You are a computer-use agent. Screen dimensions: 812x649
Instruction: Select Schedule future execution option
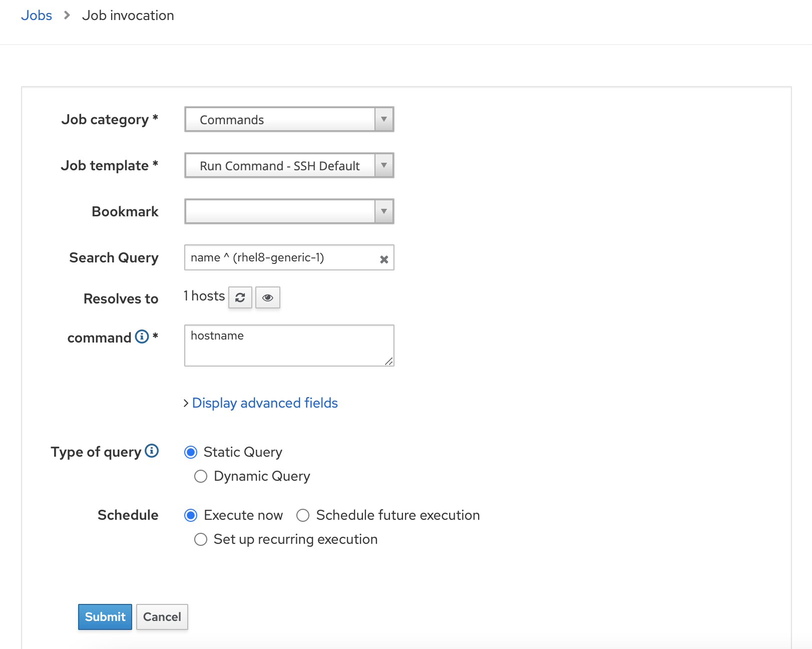point(303,515)
